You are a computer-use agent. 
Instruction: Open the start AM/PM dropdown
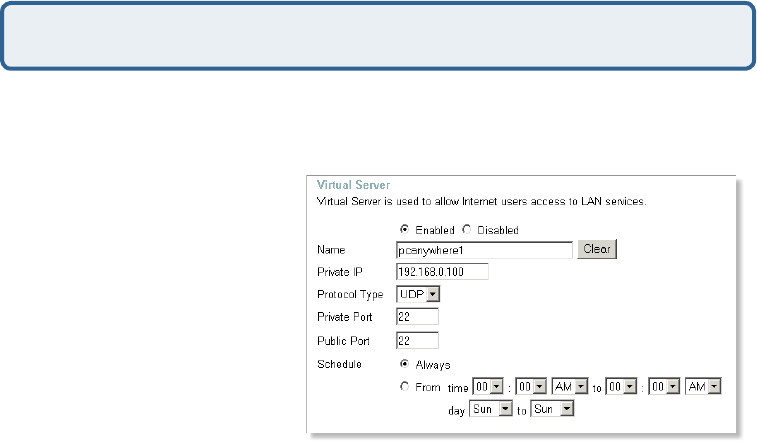570,386
